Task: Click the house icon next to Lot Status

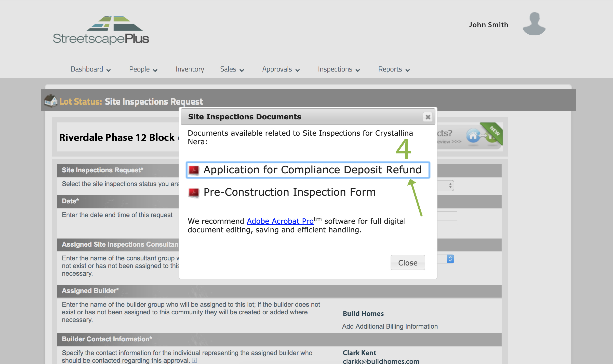Action: (x=50, y=101)
